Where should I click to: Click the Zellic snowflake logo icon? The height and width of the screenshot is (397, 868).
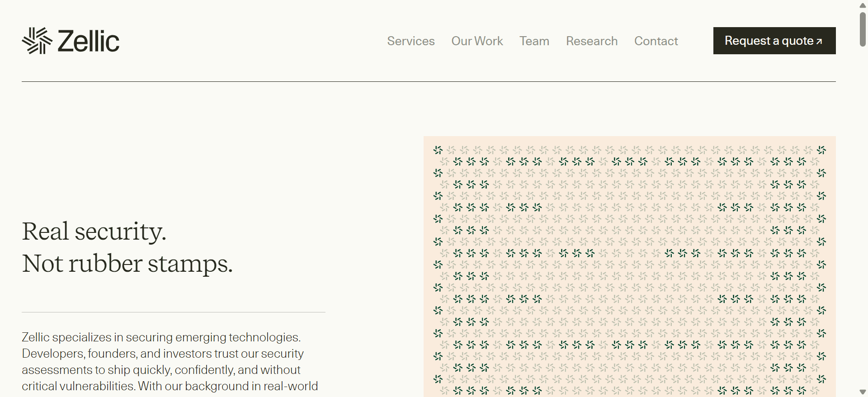37,41
